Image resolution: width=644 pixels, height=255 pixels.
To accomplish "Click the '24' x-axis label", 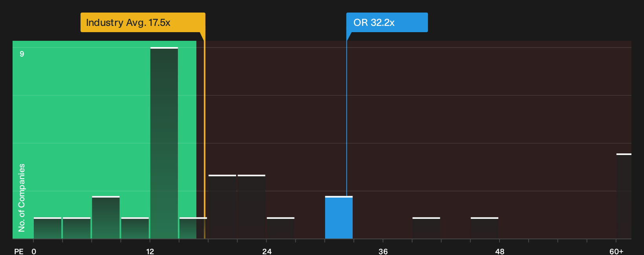I will [x=267, y=251].
